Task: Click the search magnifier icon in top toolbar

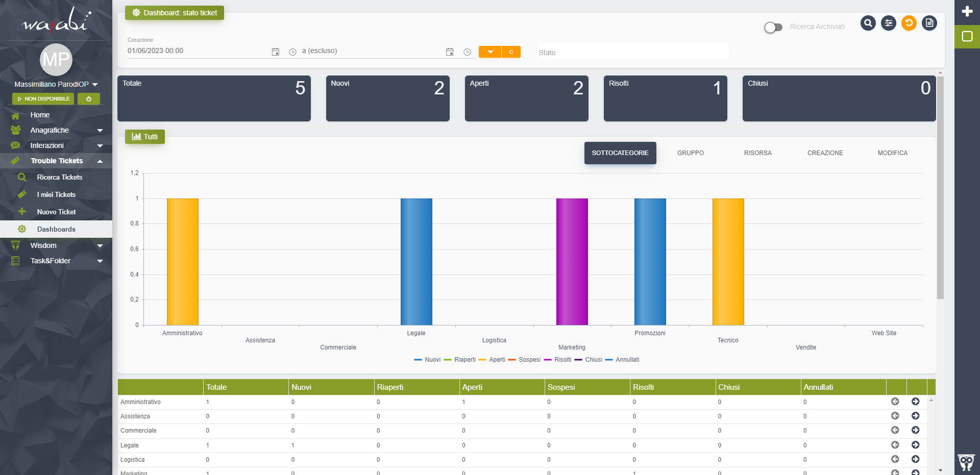Action: click(868, 23)
